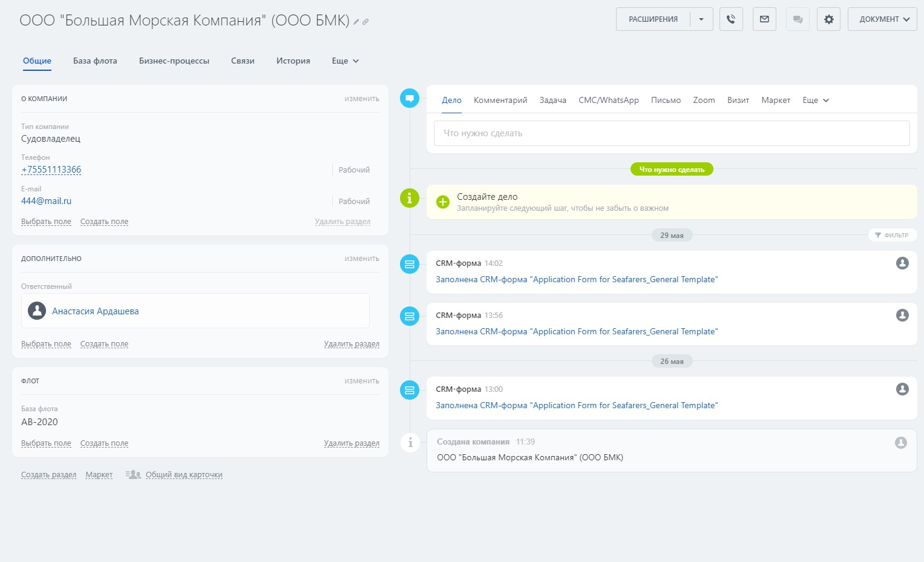Click the envelope email icon button
Screen dimensions: 924x562
[x=764, y=19]
